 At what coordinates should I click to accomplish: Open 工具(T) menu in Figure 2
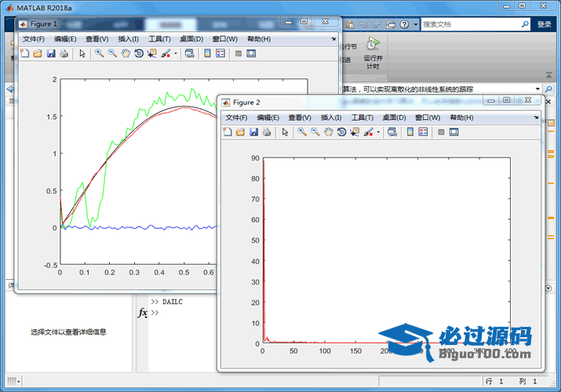pos(362,118)
